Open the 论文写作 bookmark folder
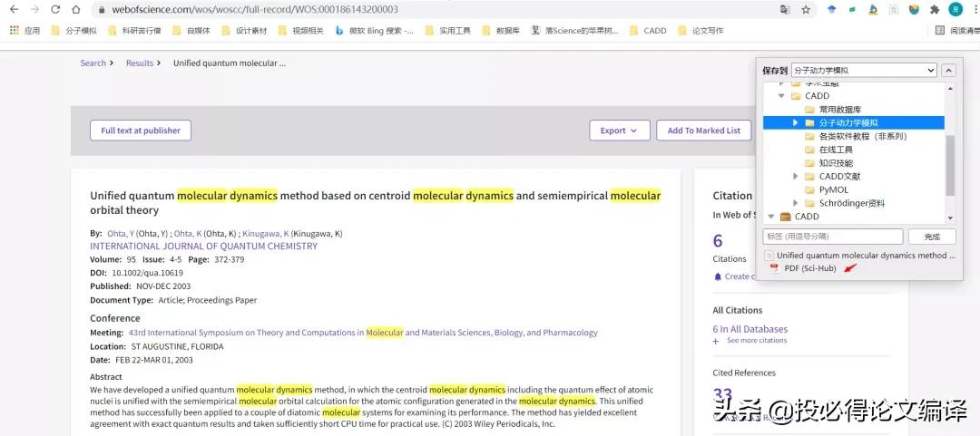 coord(701,31)
